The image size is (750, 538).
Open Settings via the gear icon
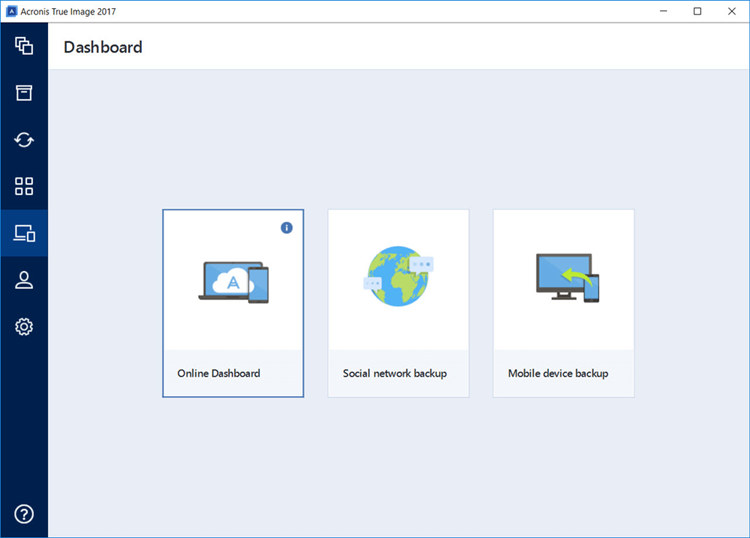[x=24, y=327]
